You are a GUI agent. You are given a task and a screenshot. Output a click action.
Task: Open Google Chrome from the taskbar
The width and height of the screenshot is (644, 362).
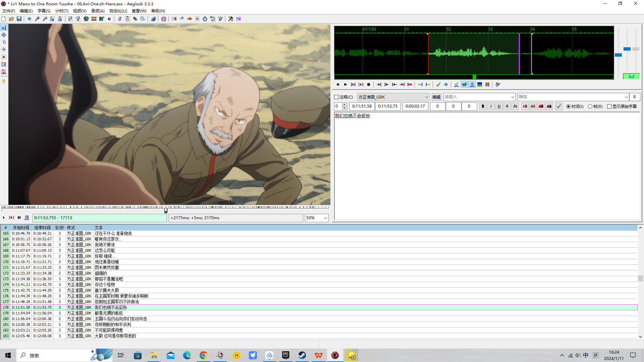tap(204, 355)
